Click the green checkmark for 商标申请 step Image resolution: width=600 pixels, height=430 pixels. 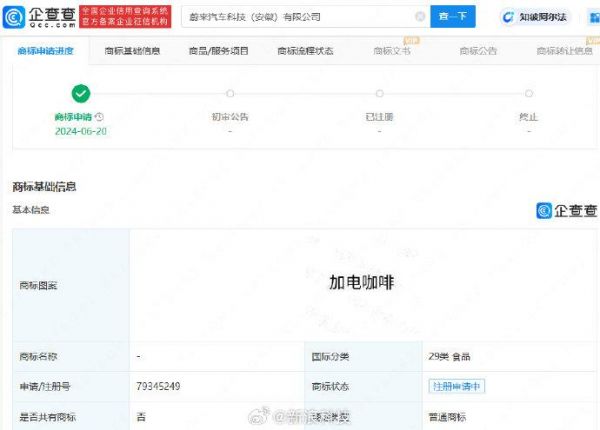pos(81,93)
